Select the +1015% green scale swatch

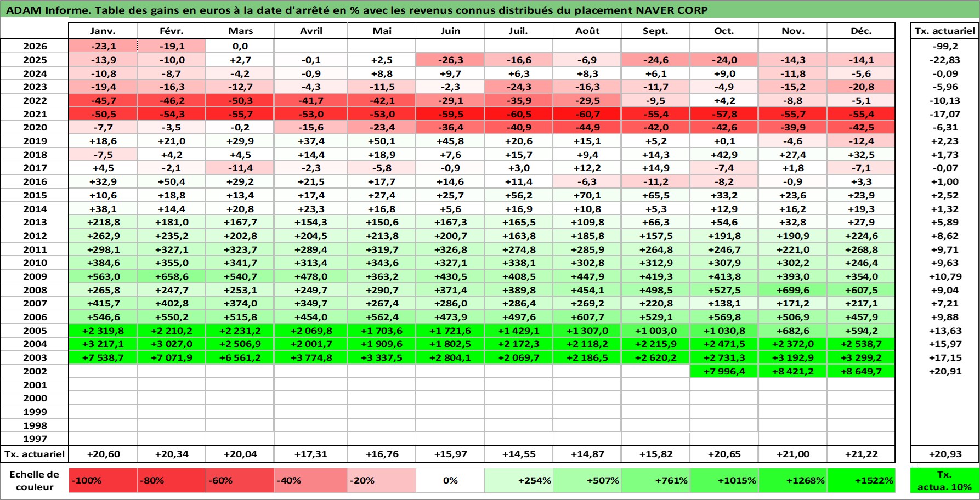(724, 480)
